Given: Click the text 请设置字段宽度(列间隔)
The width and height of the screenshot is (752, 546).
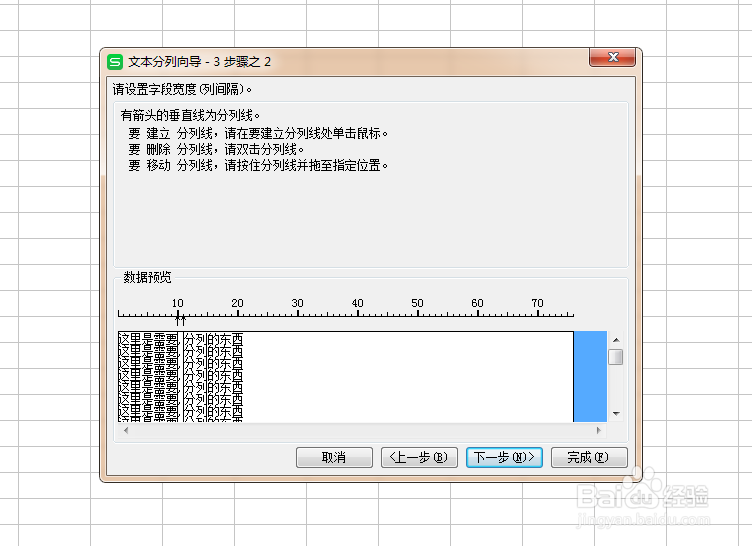Looking at the screenshot, I should (182, 89).
